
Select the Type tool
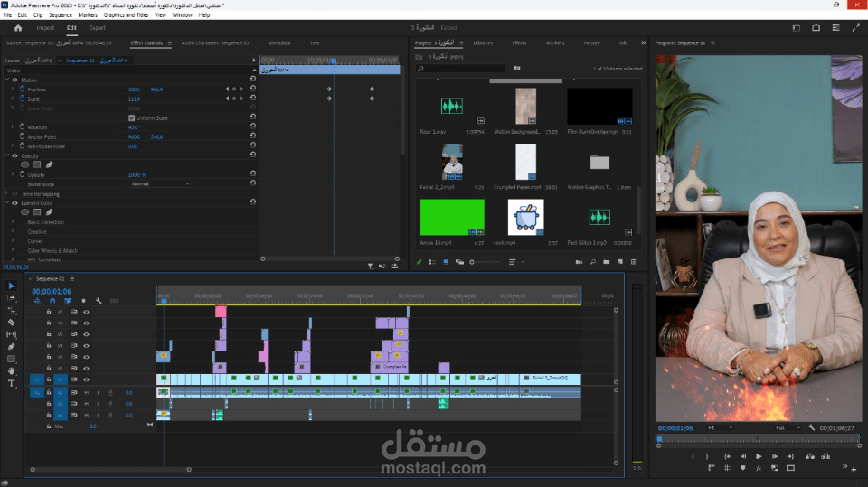click(x=11, y=383)
